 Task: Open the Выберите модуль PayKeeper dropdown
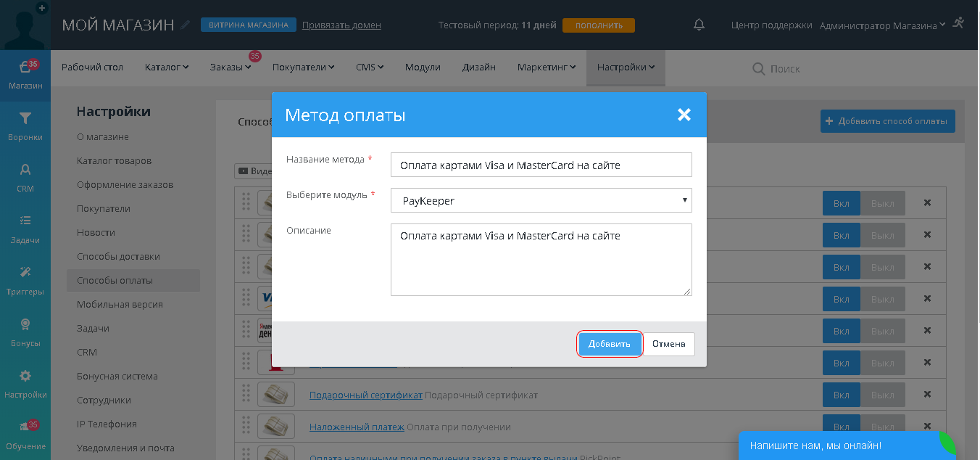[541, 200]
